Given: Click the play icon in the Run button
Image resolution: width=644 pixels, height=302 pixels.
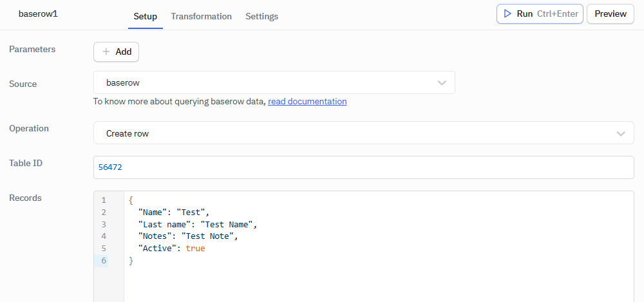Looking at the screenshot, I should (507, 14).
